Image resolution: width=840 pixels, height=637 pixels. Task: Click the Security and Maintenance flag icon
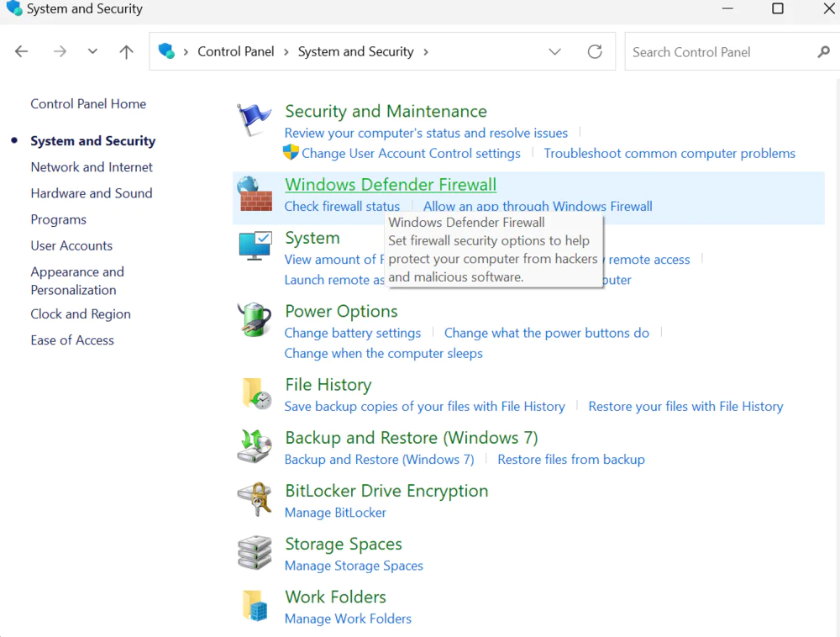click(254, 119)
